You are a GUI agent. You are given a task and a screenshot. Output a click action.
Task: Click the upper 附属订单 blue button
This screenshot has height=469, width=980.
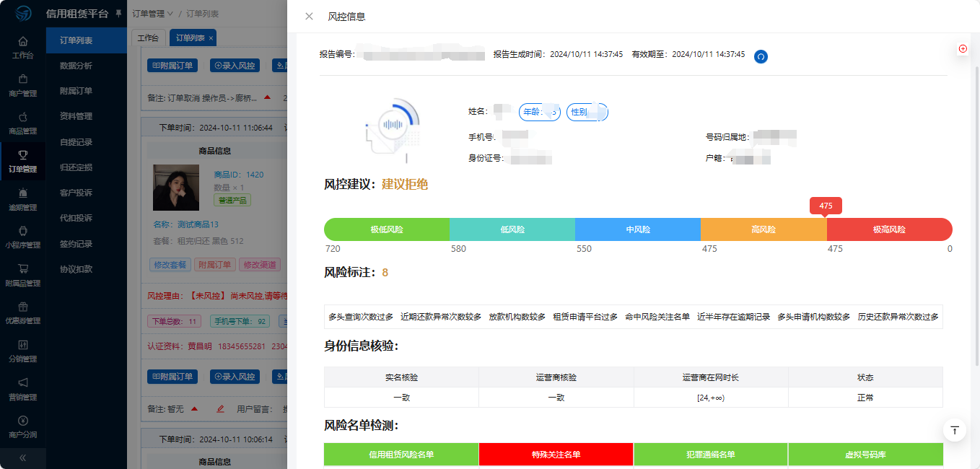click(x=172, y=66)
